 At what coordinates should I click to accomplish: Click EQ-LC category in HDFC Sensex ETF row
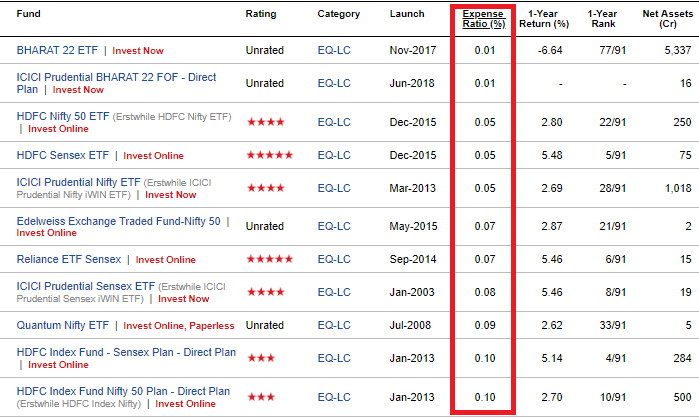point(334,155)
